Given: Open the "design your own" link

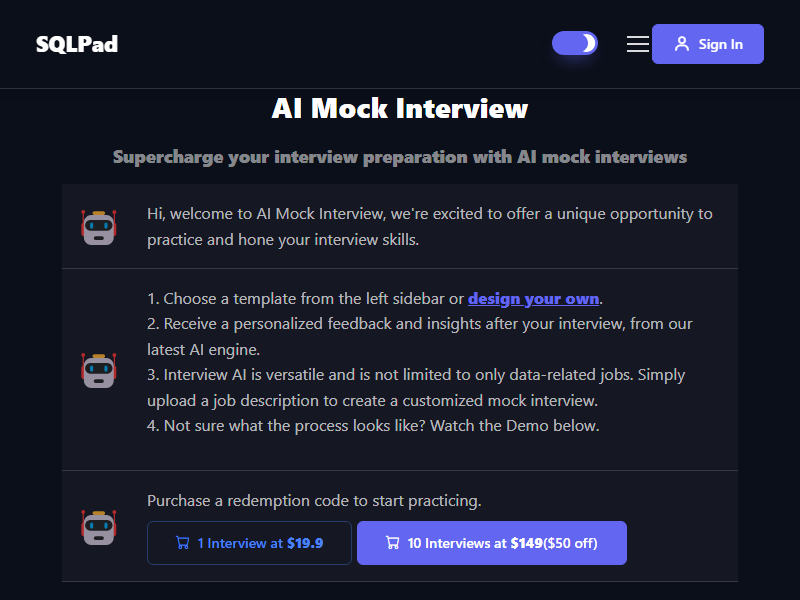Looking at the screenshot, I should pos(534,298).
